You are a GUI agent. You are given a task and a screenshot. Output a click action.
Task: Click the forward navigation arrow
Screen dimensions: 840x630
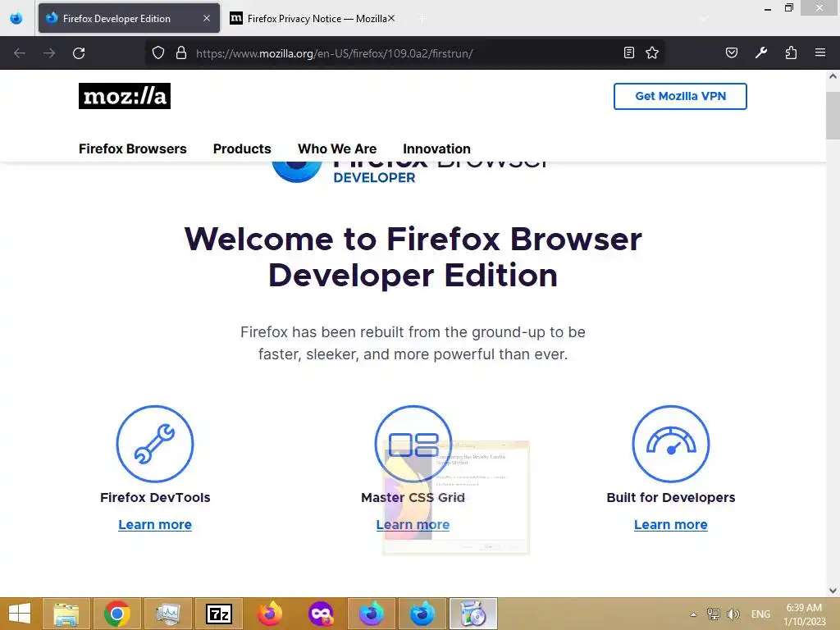click(49, 53)
